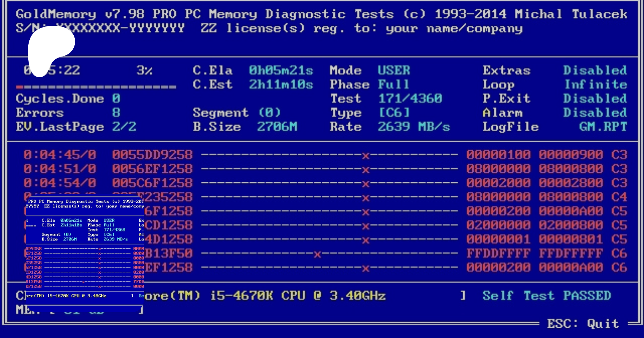Select the Type [C6] value
This screenshot has height=338, width=644.
(x=394, y=113)
